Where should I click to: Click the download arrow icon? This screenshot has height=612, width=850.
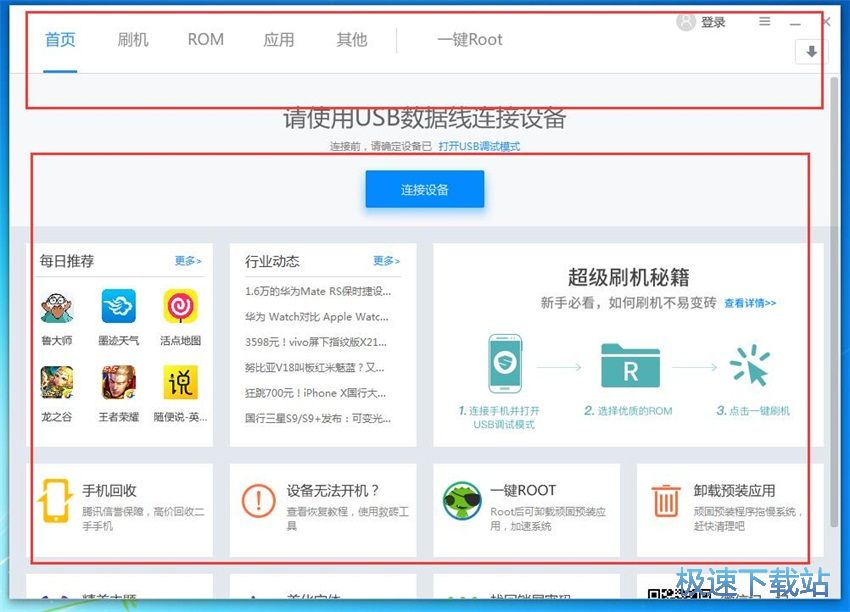[x=812, y=52]
